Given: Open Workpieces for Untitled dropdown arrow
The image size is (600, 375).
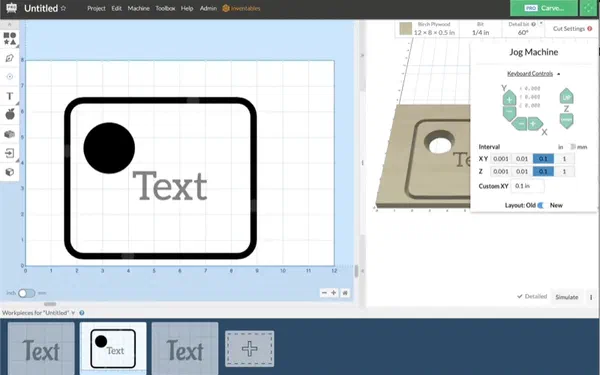Looking at the screenshot, I should pyautogui.click(x=73, y=313).
